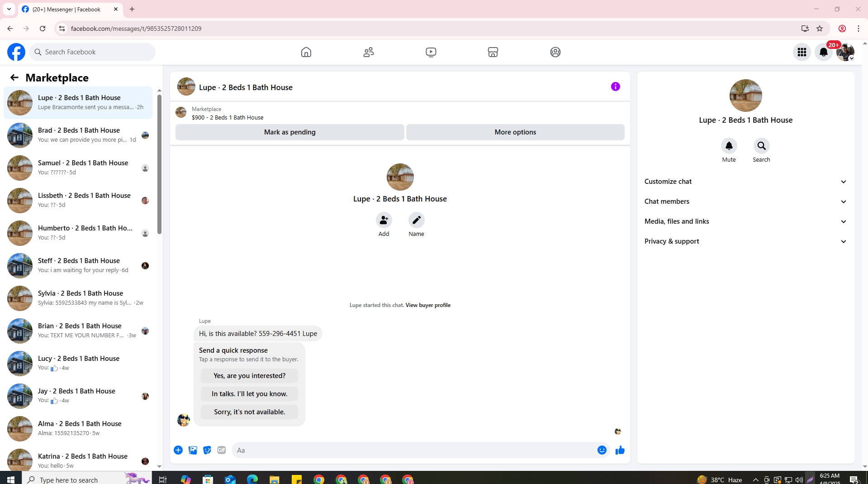The height and width of the screenshot is (484, 868).
Task: Open the notifications bell
Action: [x=824, y=52]
